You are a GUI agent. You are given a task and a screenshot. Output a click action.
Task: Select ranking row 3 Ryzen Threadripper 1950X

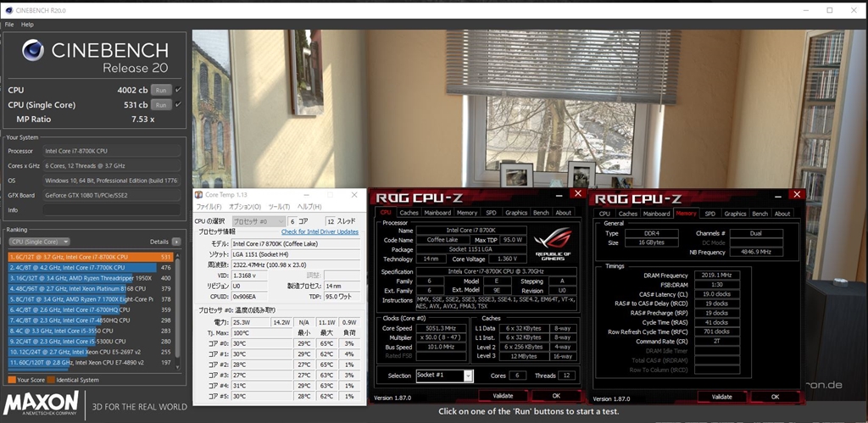click(91, 278)
